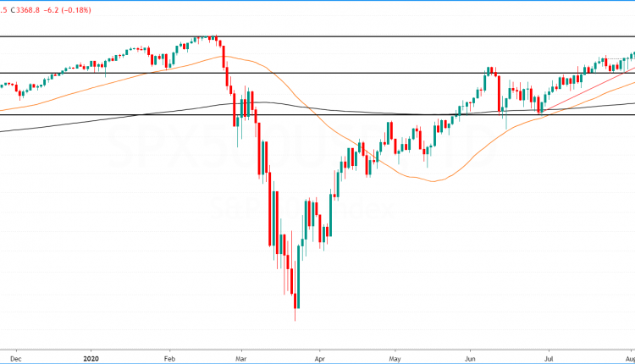
Task: Click the tall red candle in mid-June
Action: coord(500,93)
